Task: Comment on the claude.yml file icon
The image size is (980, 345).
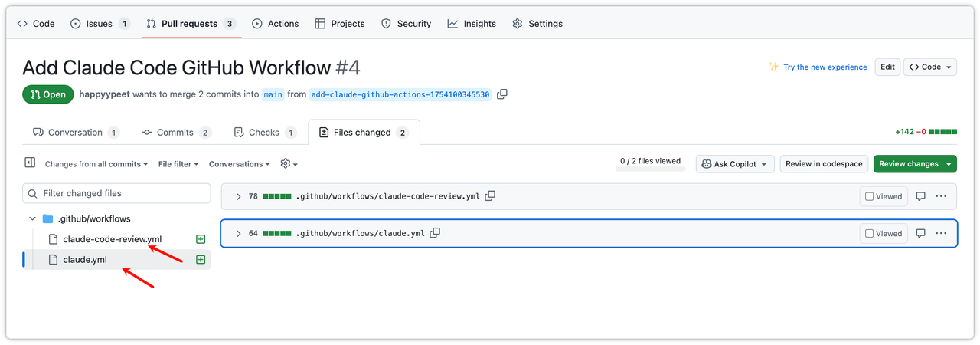Action: click(x=921, y=233)
